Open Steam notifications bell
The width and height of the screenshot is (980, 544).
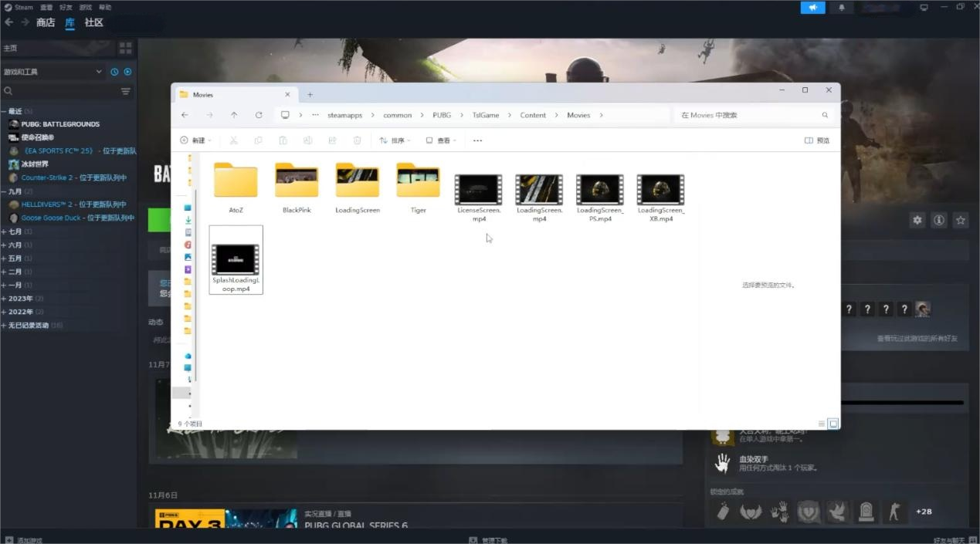(x=841, y=8)
